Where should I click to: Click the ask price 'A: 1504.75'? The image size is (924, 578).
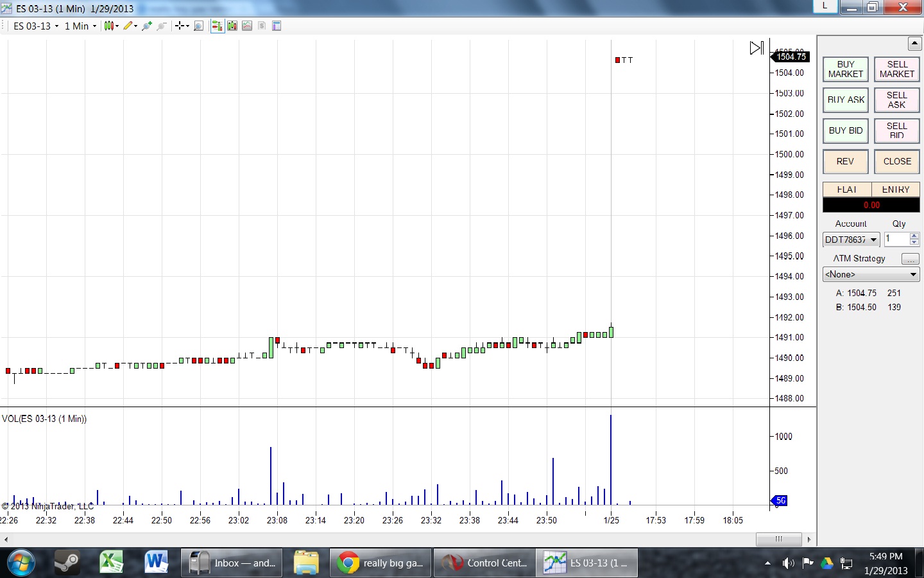(856, 293)
